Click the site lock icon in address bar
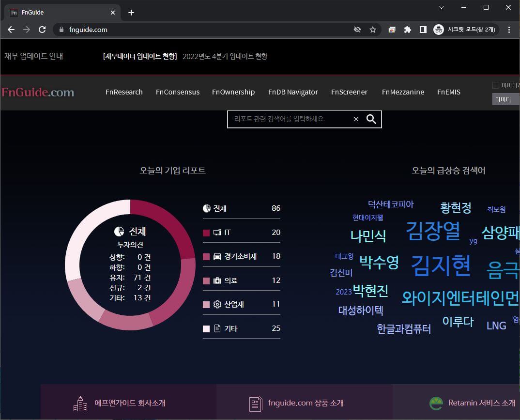This screenshot has height=420, width=520. click(61, 30)
